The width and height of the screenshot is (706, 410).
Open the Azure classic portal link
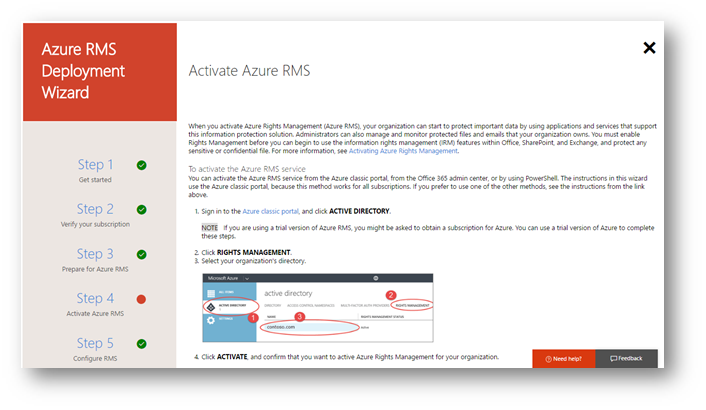point(270,211)
